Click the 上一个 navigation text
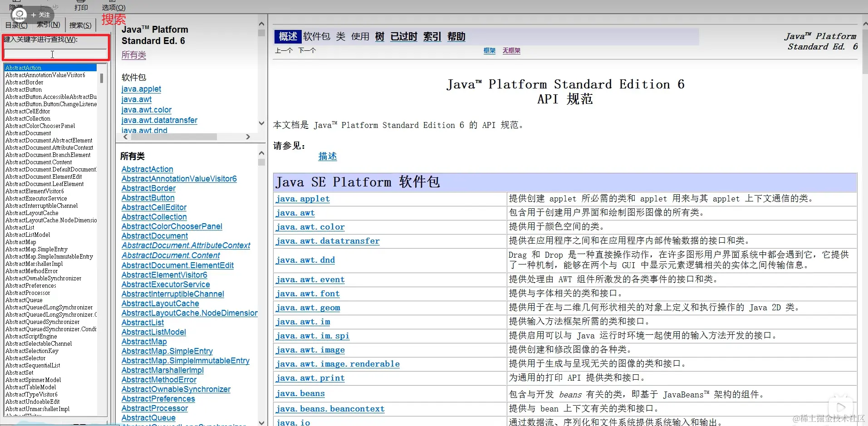Viewport: 868px width, 426px height. click(284, 50)
